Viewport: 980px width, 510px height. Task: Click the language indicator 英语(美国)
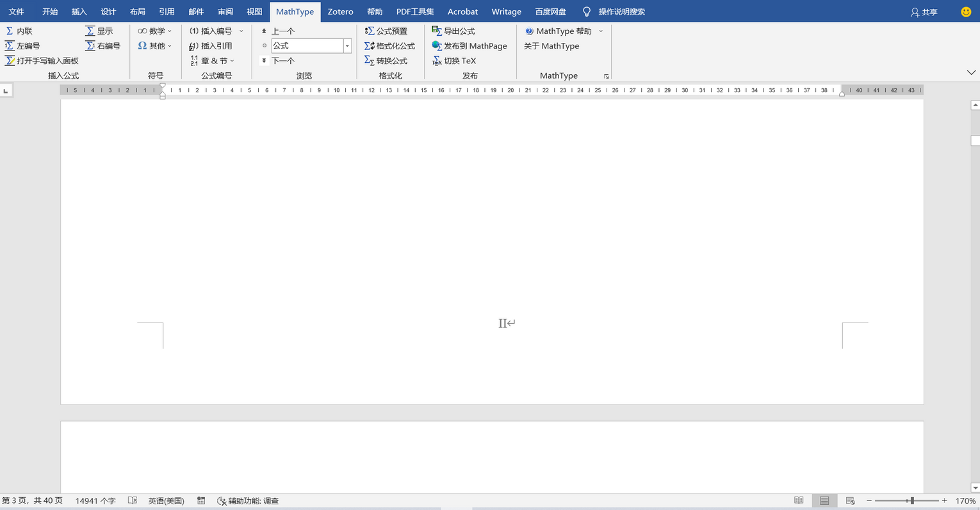pos(167,500)
